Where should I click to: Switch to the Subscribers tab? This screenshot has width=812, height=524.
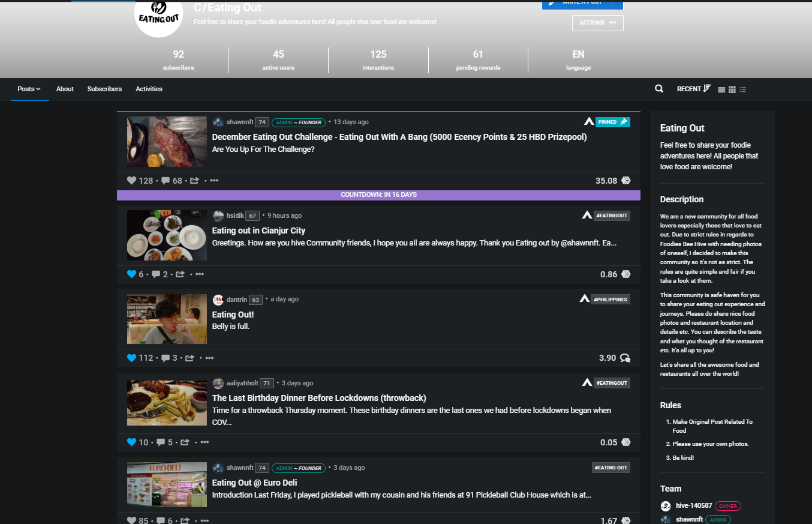point(104,89)
